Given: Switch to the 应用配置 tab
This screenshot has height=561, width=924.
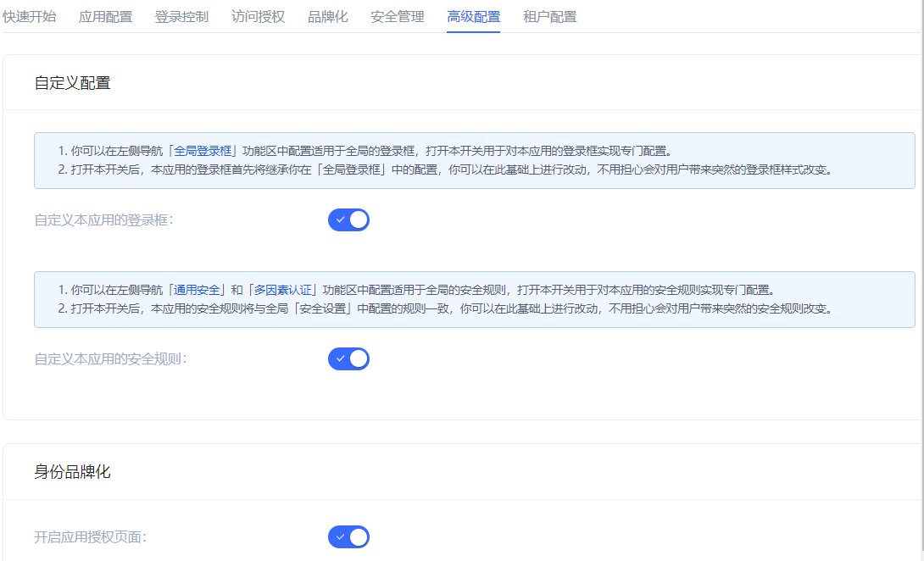Looking at the screenshot, I should pos(105,16).
